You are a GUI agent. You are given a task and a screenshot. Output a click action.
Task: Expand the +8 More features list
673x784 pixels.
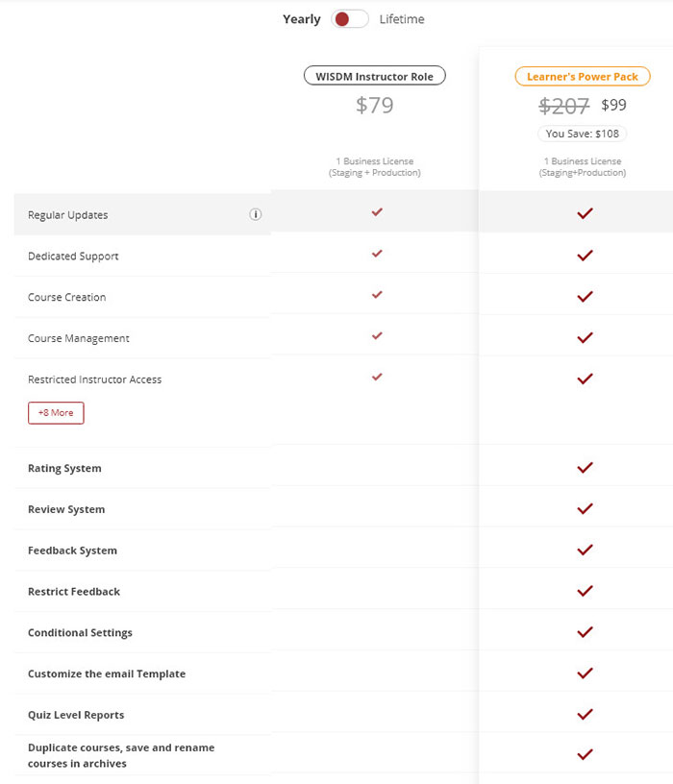[x=56, y=412]
